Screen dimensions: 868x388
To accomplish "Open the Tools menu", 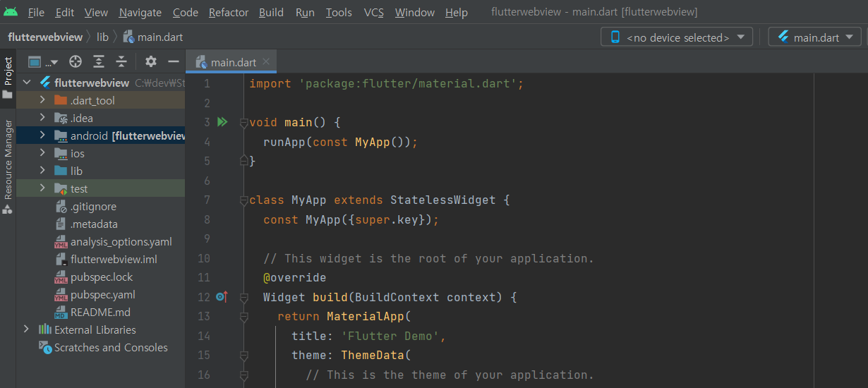I will click(339, 13).
